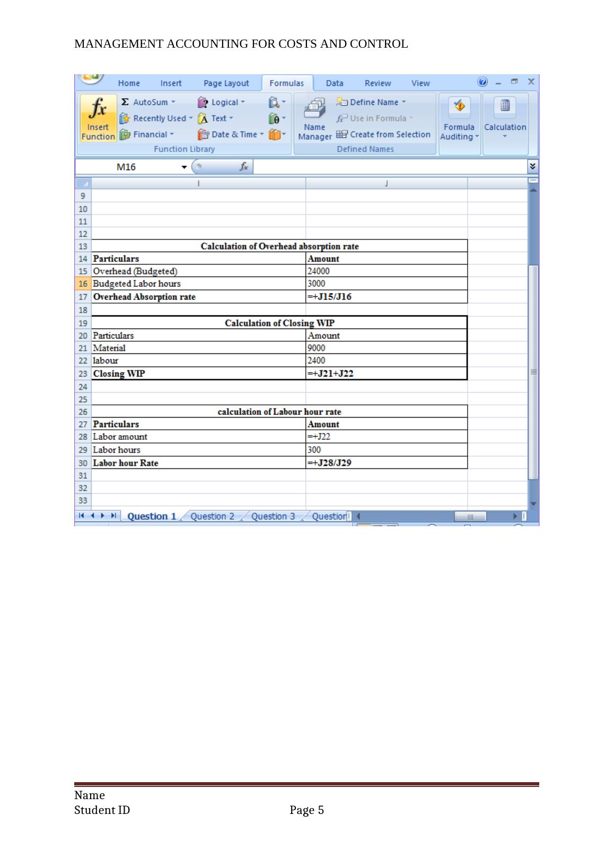The height and width of the screenshot is (868, 614).
Task: Open the Page Layout ribbon tab
Action: 226,83
